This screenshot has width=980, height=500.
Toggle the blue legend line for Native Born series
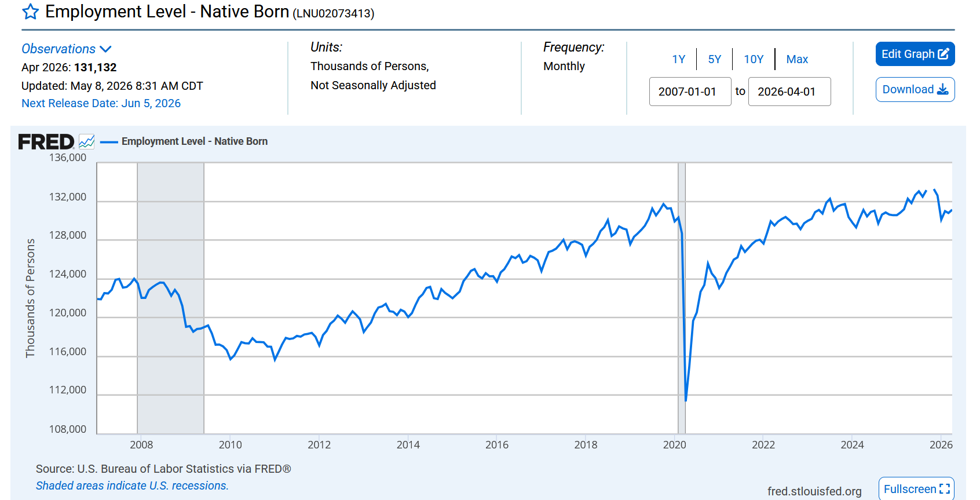click(x=109, y=141)
